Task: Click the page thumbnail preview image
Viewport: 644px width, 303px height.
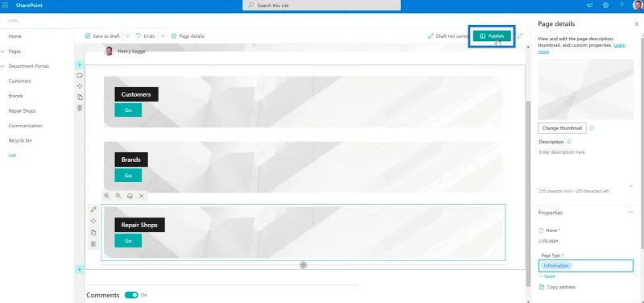Action: pos(586,89)
